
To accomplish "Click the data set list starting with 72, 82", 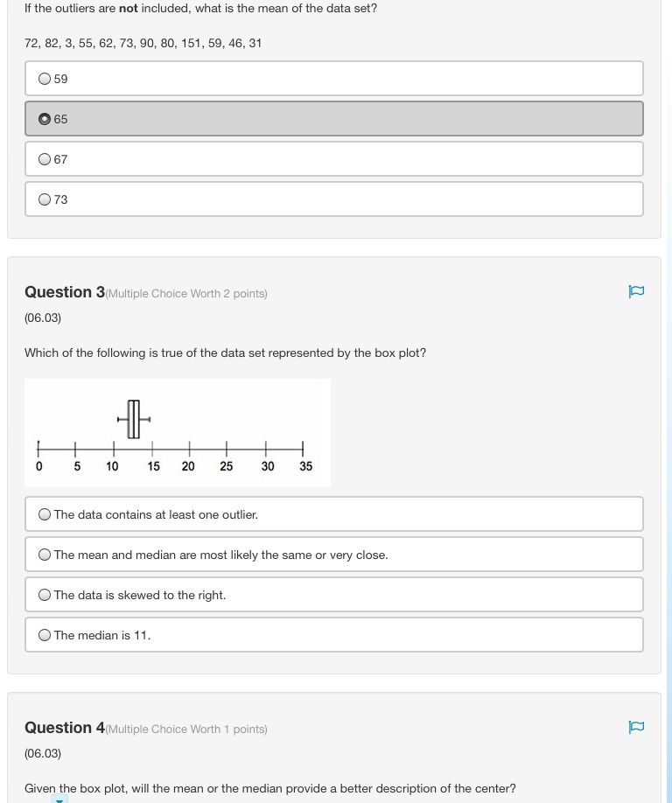I will click(143, 43).
